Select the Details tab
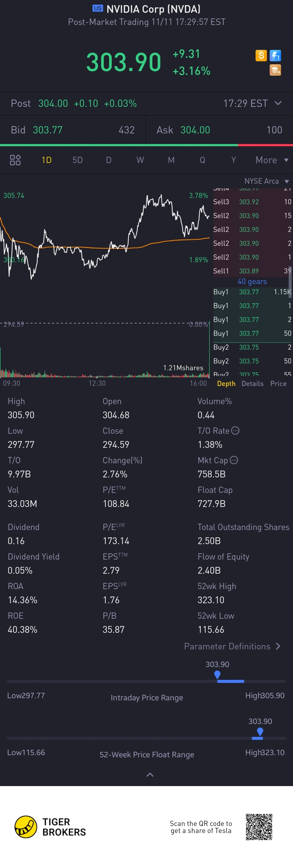 pos(253,384)
